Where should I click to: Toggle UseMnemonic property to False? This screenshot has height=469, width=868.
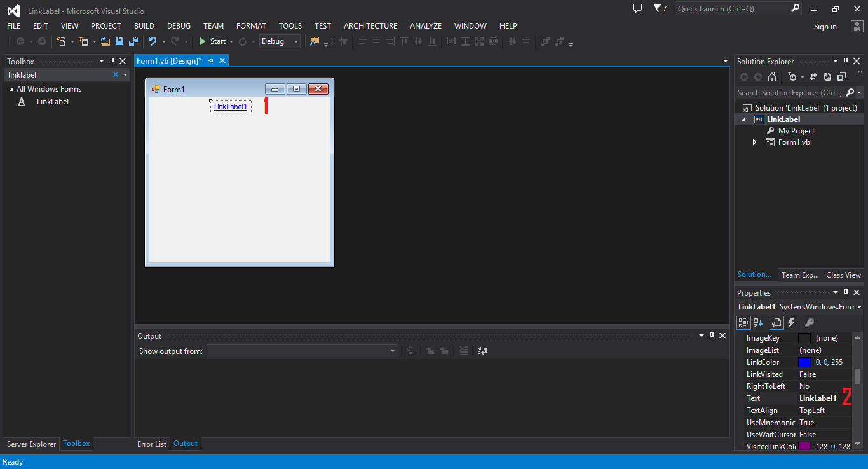(820, 422)
